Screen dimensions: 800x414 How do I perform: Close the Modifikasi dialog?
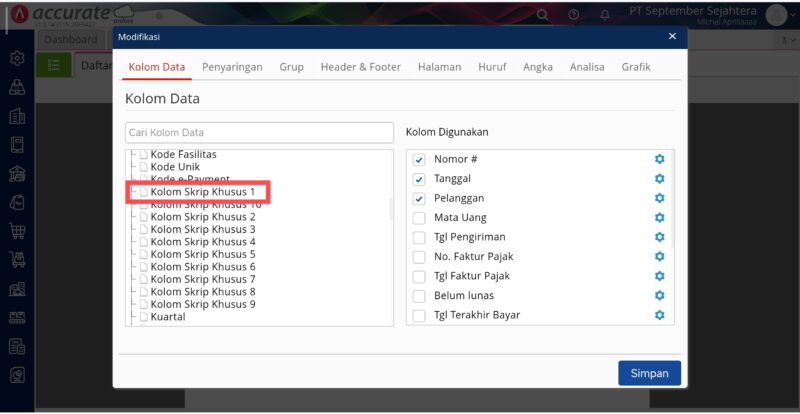click(x=672, y=36)
